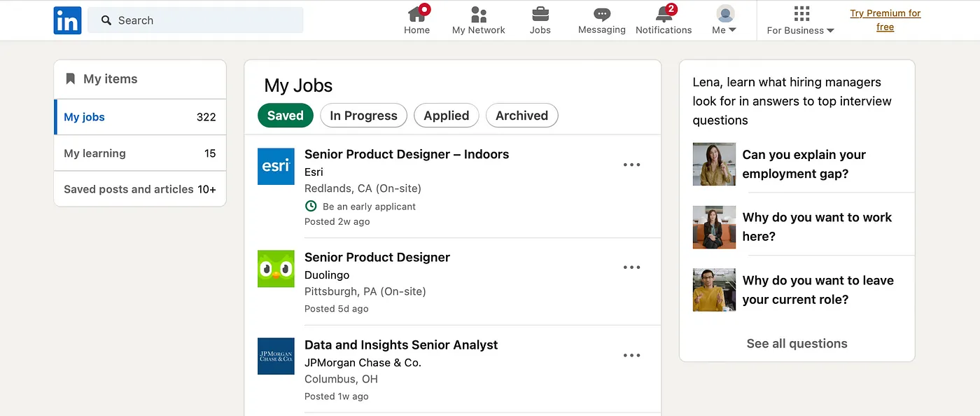This screenshot has width=980, height=416.
Task: Open the My Network icon
Action: click(x=479, y=13)
